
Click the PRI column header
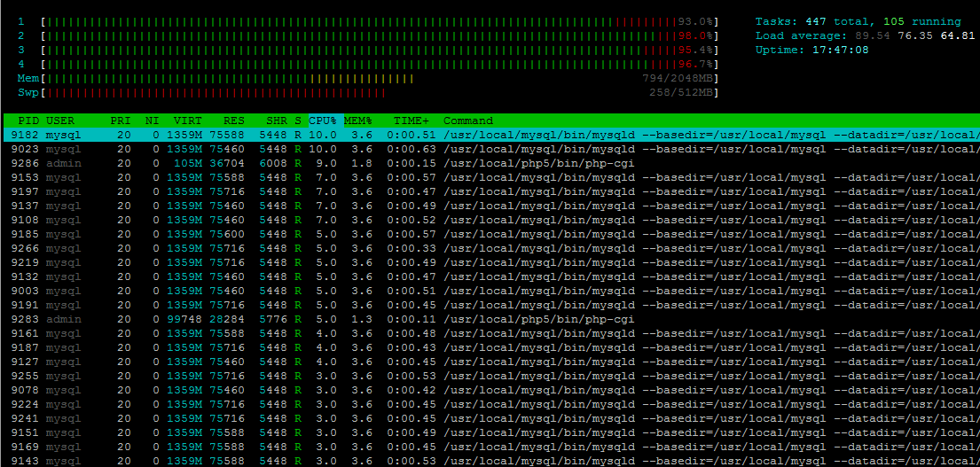[x=121, y=121]
